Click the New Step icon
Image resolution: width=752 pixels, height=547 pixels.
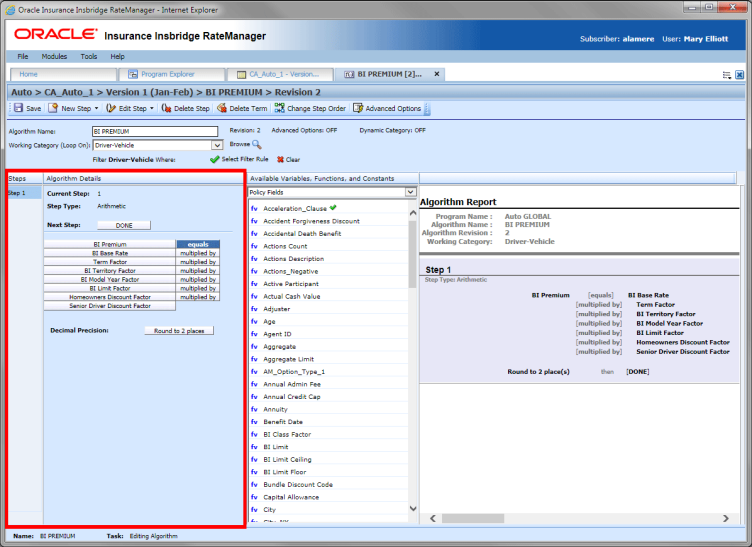point(53,108)
